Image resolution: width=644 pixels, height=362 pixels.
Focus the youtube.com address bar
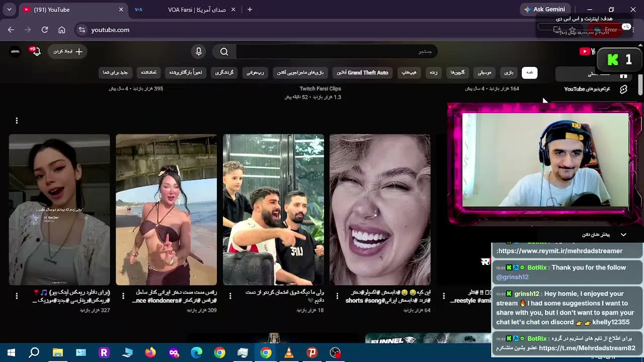(302, 30)
